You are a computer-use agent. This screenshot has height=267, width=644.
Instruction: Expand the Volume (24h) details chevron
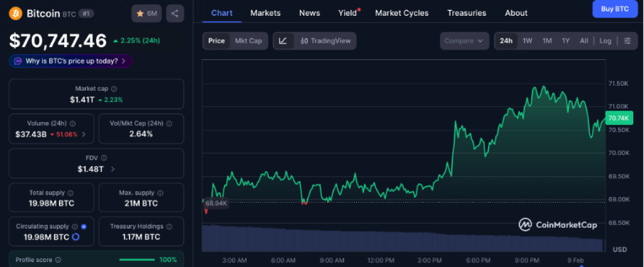click(x=84, y=134)
